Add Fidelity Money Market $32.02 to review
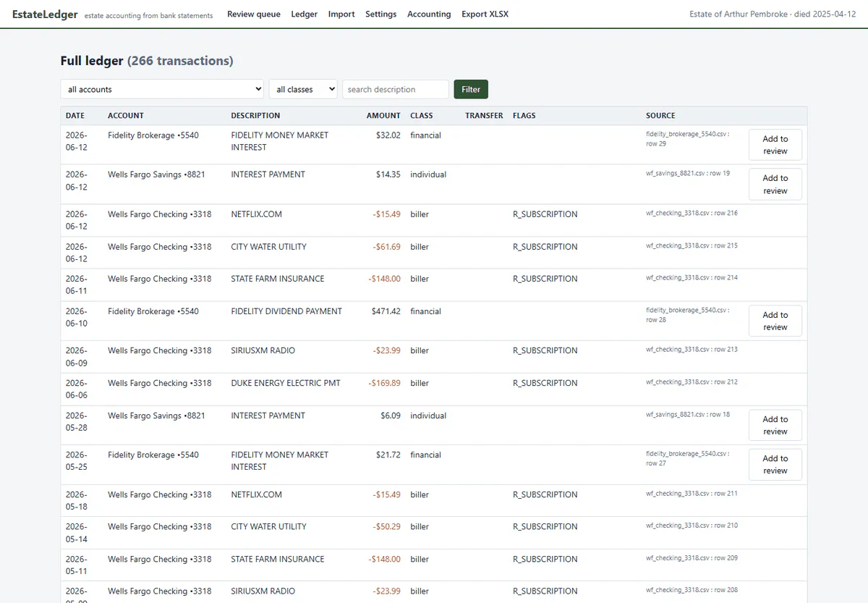 pyautogui.click(x=775, y=145)
